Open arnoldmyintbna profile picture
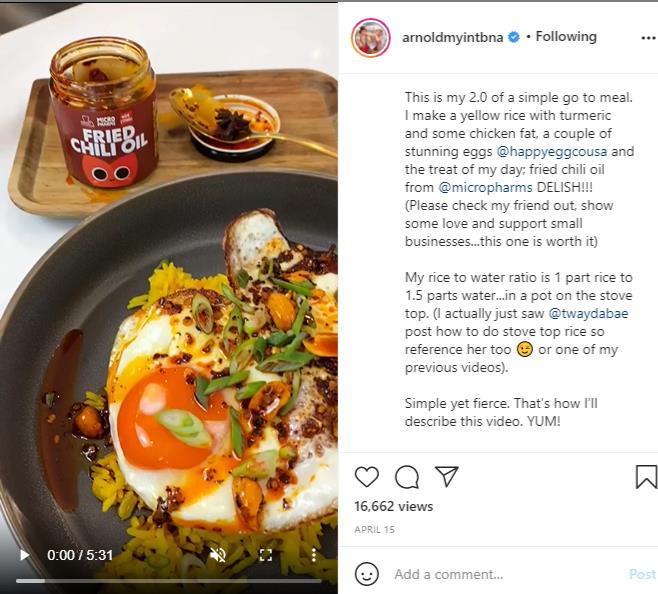This screenshot has height=594, width=658. pyautogui.click(x=370, y=37)
